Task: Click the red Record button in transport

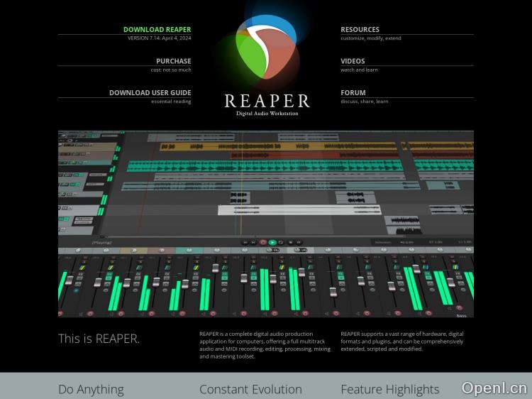Action: coord(263,242)
